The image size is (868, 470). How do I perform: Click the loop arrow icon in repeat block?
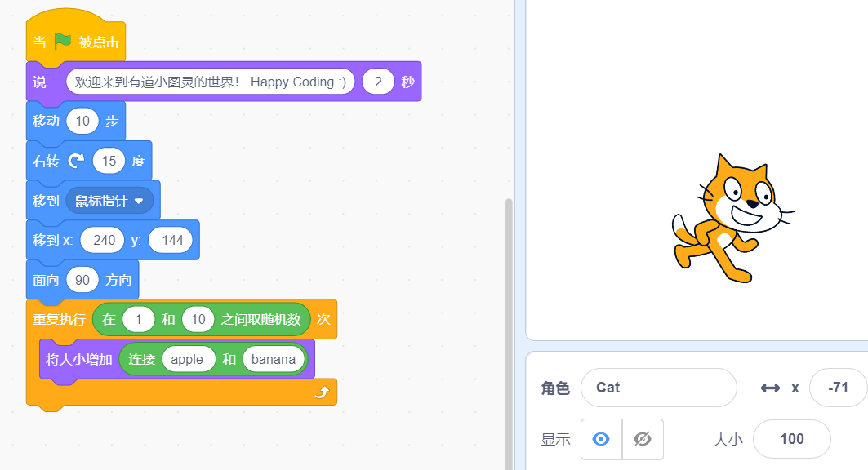pos(322,392)
